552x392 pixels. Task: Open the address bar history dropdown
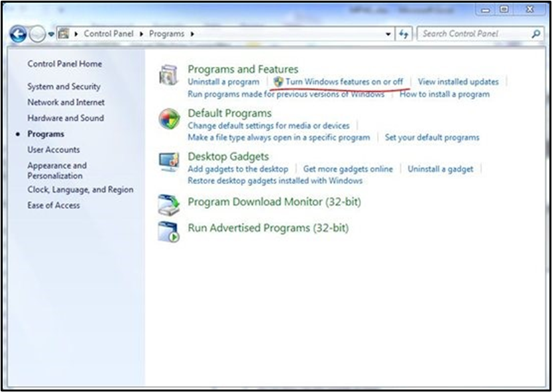[389, 34]
